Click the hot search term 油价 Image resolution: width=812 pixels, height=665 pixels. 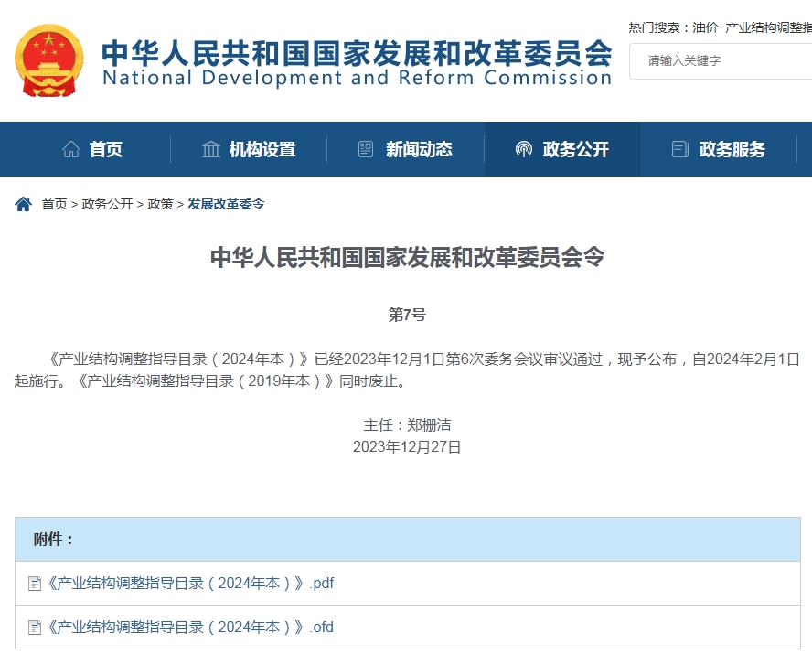705,27
